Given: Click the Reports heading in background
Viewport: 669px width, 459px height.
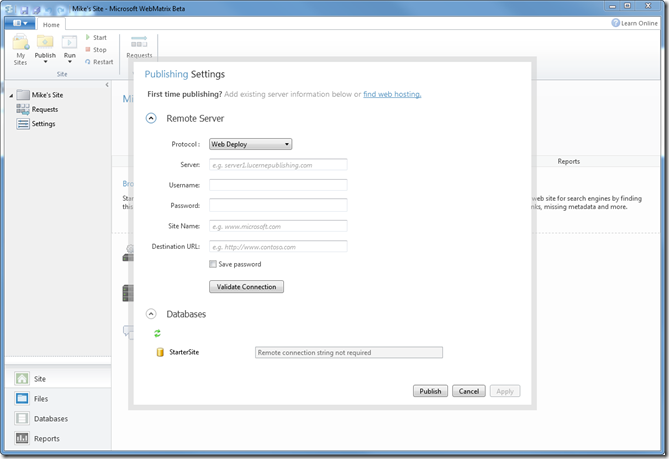Looking at the screenshot, I should [x=568, y=161].
